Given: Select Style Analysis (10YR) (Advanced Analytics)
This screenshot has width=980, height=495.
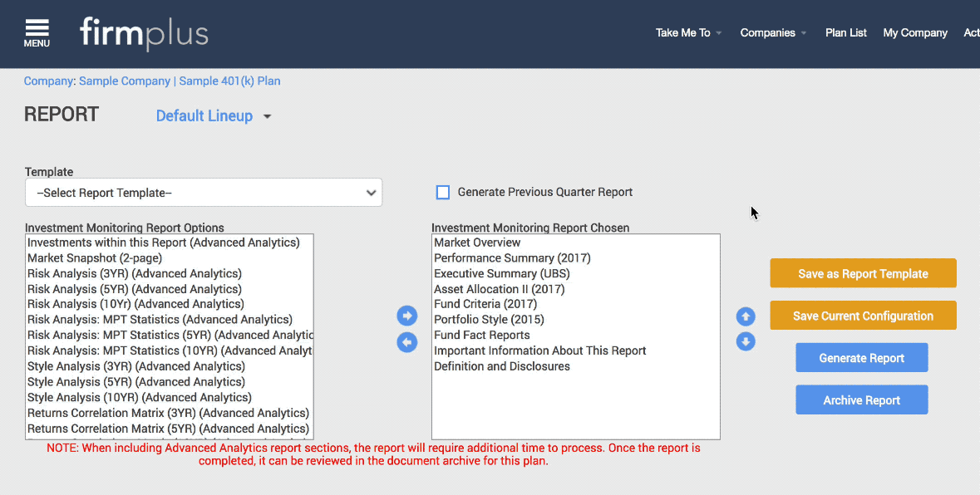Looking at the screenshot, I should [170, 398].
